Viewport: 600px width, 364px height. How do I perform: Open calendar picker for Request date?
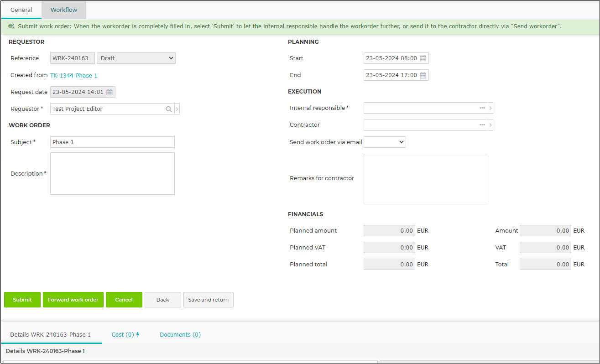tap(110, 92)
